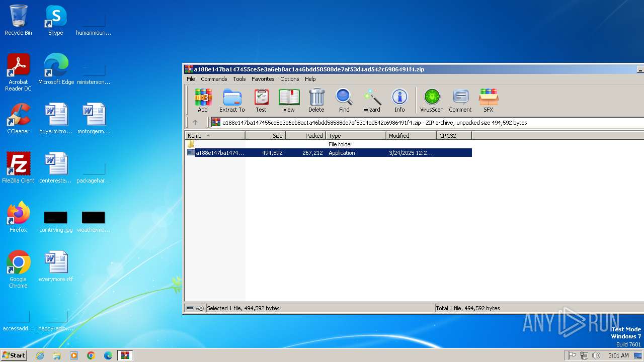
Task: Sort list by Size column header
Action: 265,135
